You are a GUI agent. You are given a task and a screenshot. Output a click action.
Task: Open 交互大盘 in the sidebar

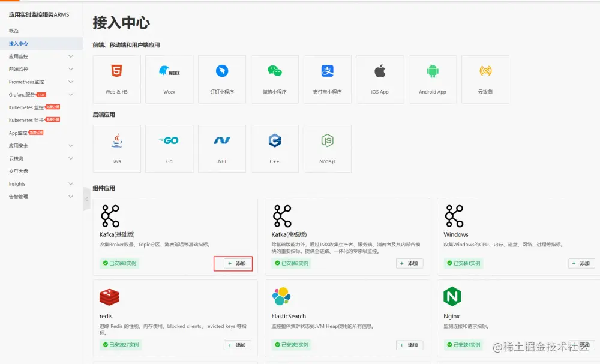click(x=19, y=172)
